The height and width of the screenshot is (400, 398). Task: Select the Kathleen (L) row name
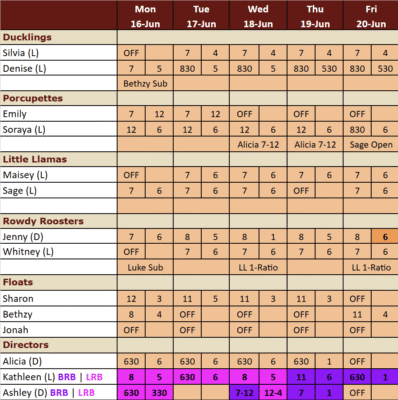click(29, 377)
